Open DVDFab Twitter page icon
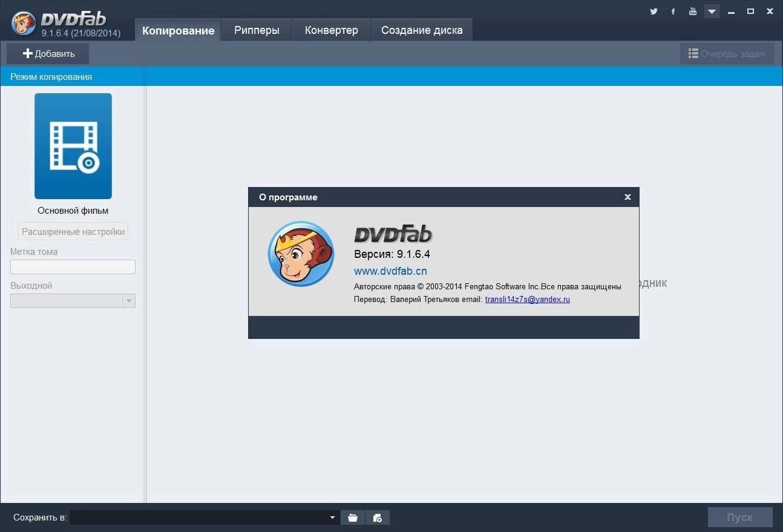Image resolution: width=783 pixels, height=532 pixels. (x=654, y=11)
